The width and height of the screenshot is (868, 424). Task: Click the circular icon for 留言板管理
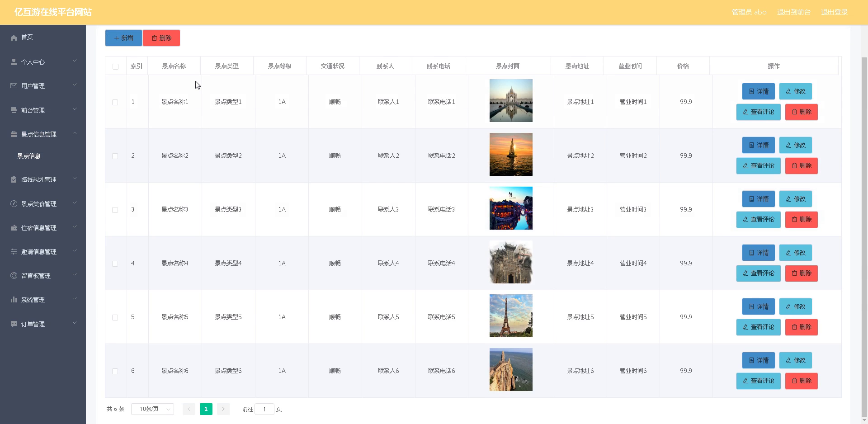14,276
